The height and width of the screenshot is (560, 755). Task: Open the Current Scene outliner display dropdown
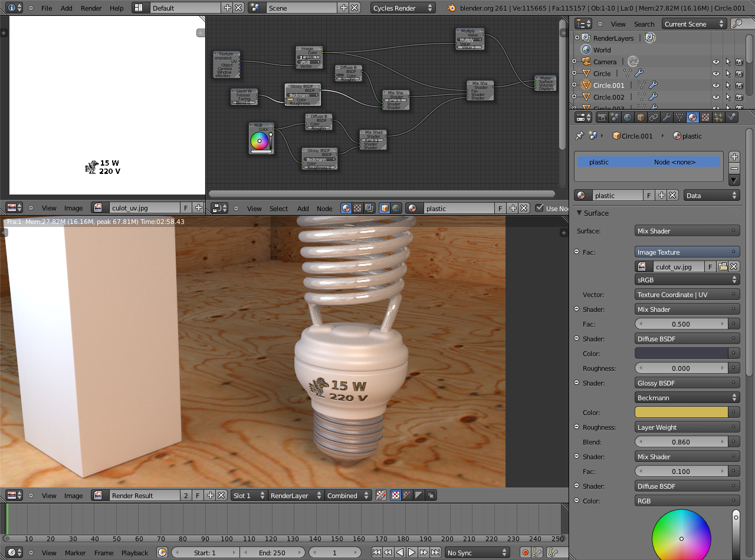click(694, 24)
